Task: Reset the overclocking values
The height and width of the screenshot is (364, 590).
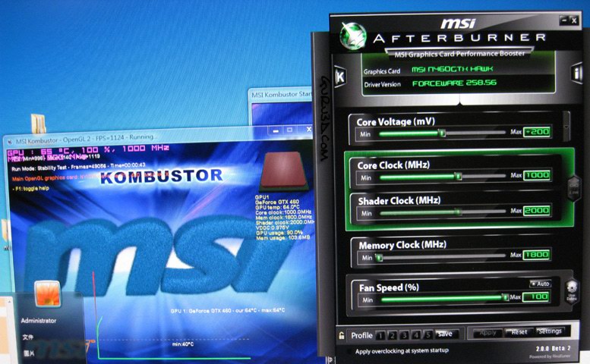Action: click(519, 332)
